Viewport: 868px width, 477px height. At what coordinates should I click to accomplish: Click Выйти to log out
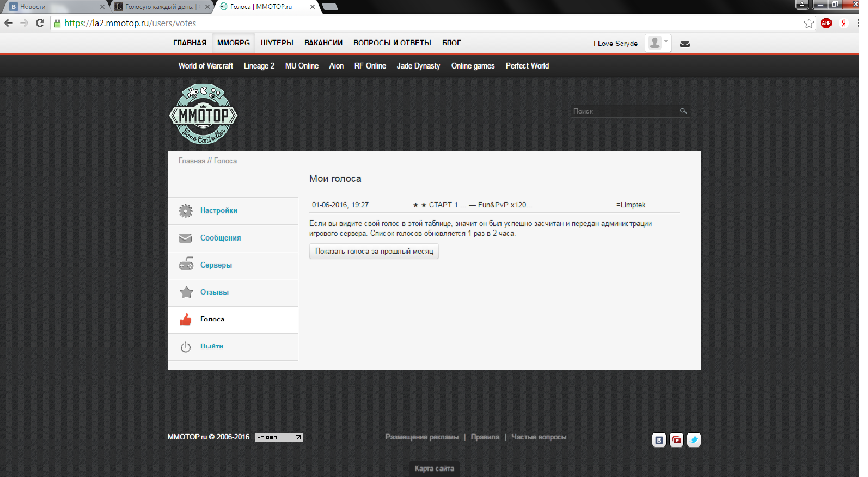point(211,346)
